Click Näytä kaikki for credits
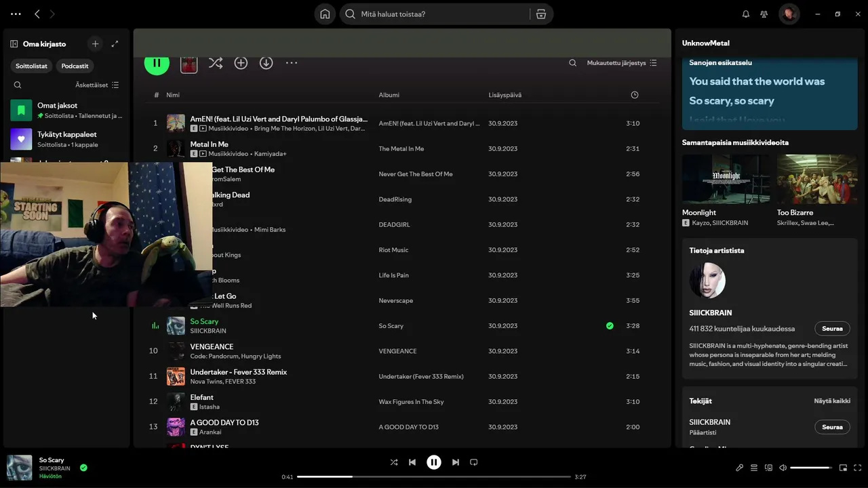The image size is (868, 488). 832,401
